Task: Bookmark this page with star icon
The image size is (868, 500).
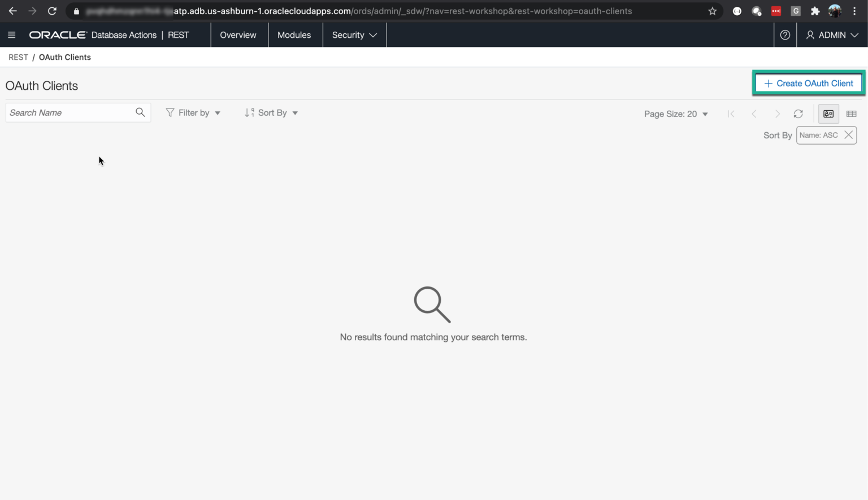Action: [712, 11]
